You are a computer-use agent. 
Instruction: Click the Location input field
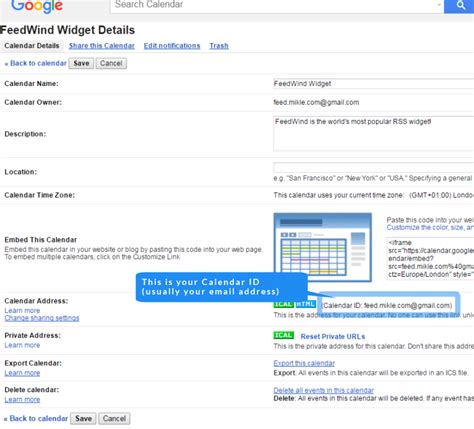tap(373, 167)
